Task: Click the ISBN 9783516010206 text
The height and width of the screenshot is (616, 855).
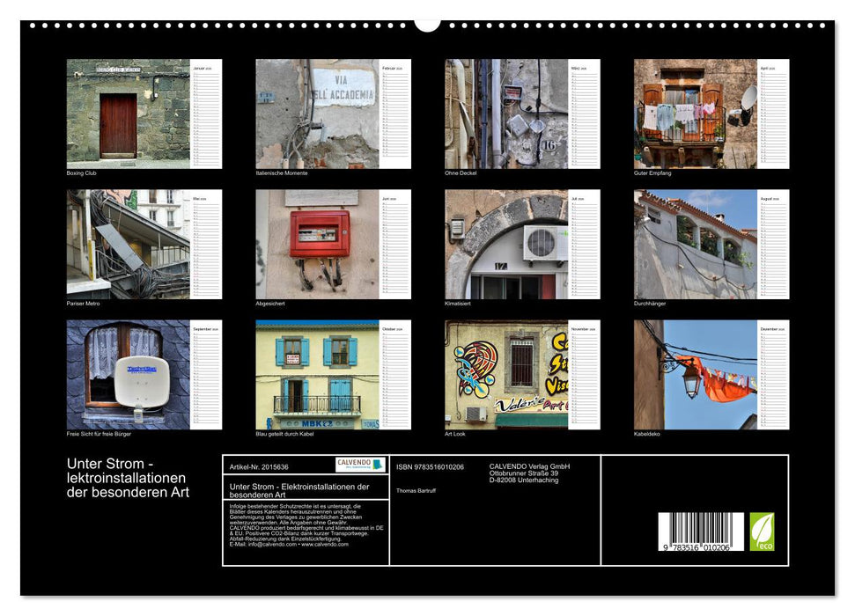Action: [x=430, y=466]
